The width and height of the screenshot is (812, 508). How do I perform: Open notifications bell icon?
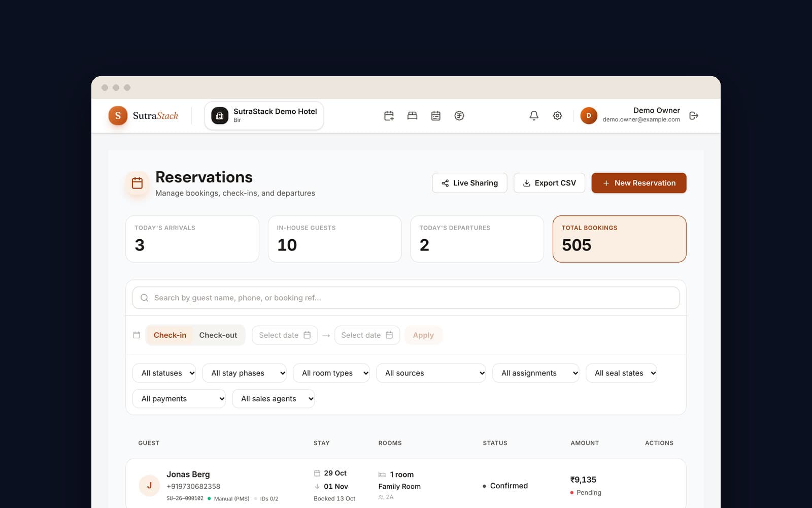(x=534, y=116)
